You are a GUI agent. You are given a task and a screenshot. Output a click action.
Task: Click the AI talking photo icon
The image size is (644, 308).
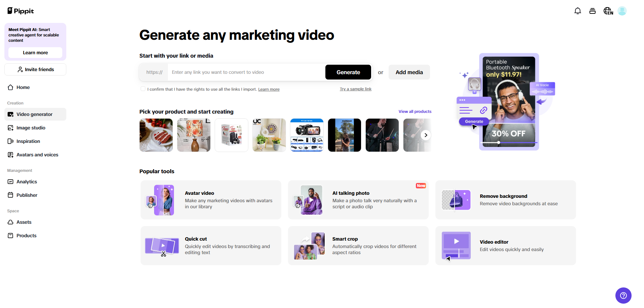click(x=308, y=200)
